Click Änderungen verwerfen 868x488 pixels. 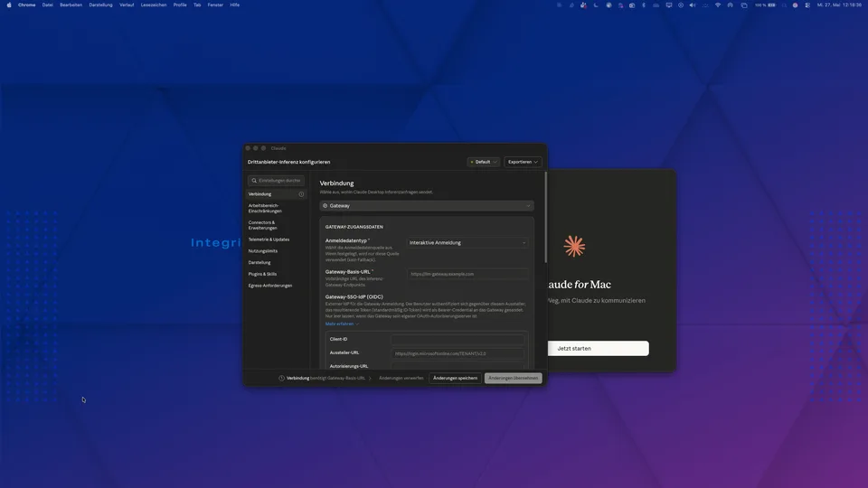click(401, 379)
